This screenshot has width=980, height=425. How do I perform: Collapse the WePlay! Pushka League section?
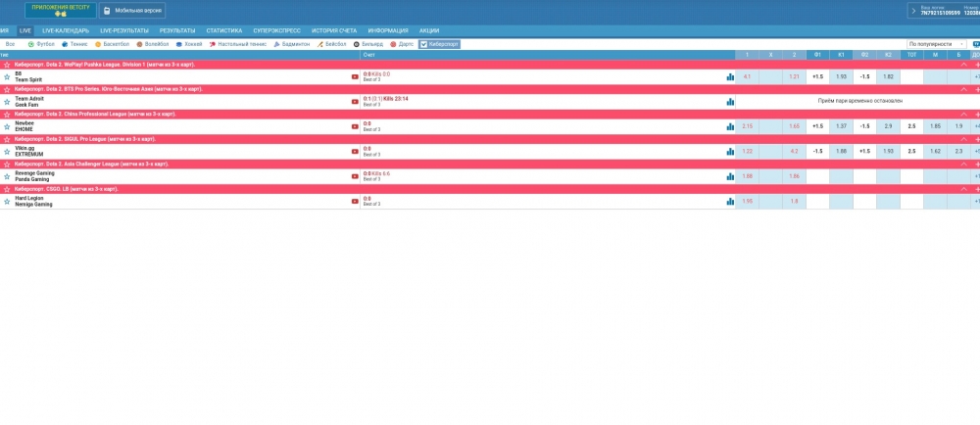(x=962, y=64)
